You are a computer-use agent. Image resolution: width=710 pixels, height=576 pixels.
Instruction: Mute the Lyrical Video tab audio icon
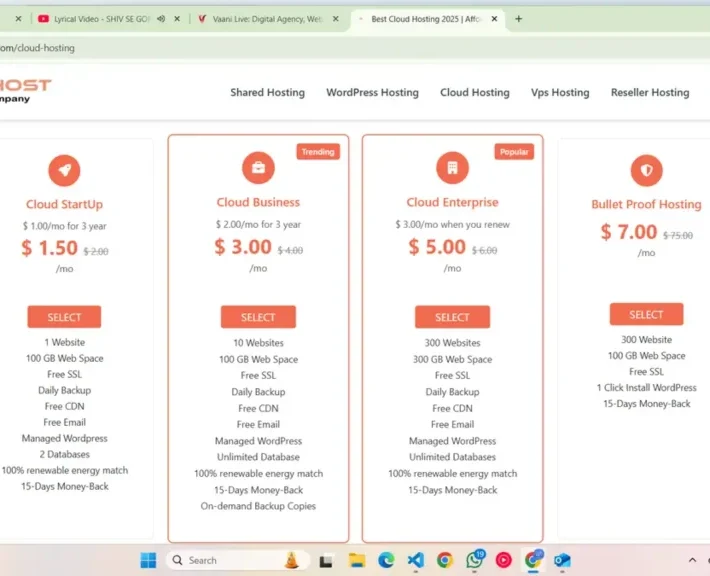161,19
